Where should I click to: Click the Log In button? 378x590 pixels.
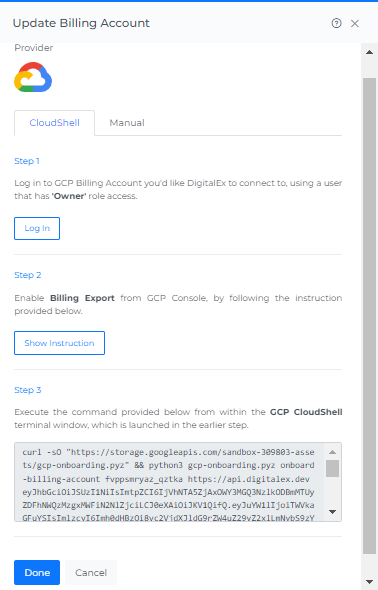[37, 228]
